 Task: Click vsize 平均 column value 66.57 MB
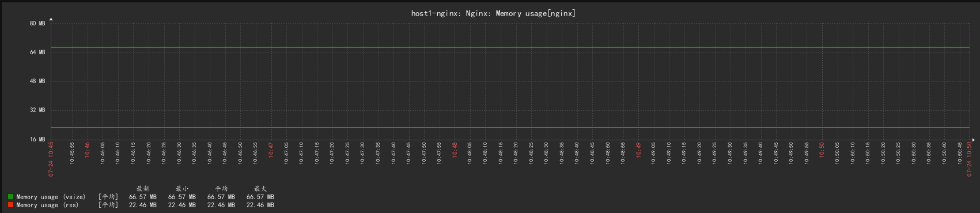tap(221, 197)
